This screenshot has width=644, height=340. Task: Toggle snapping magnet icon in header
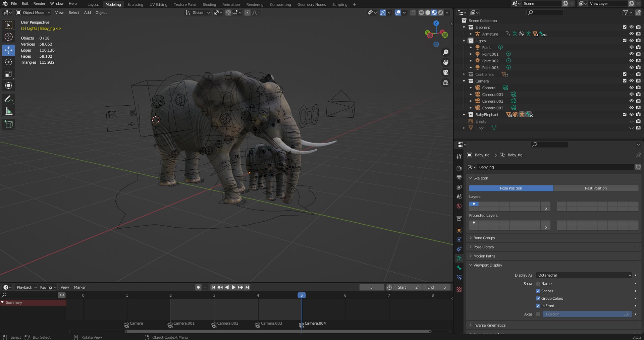point(228,13)
